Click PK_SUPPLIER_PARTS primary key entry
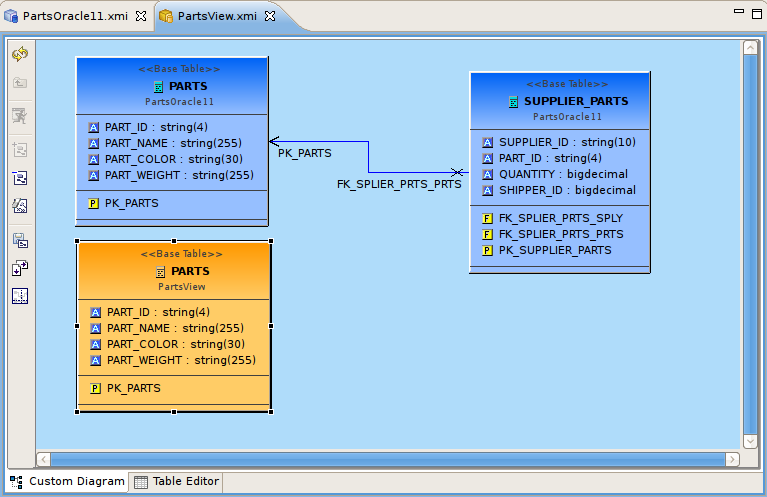767x497 pixels. point(554,250)
